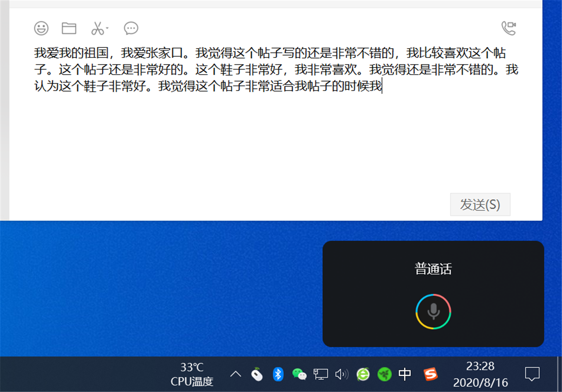This screenshot has width=562, height=392.
Task: Click the 33℃ CPU温度 readout
Action: point(192,374)
